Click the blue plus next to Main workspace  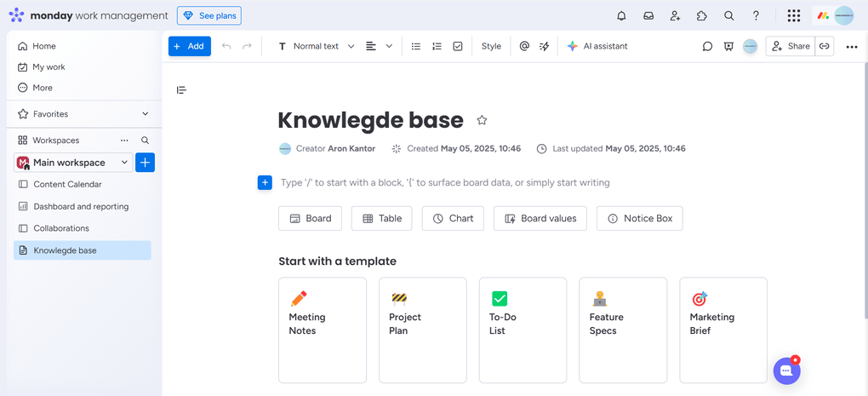pyautogui.click(x=145, y=163)
